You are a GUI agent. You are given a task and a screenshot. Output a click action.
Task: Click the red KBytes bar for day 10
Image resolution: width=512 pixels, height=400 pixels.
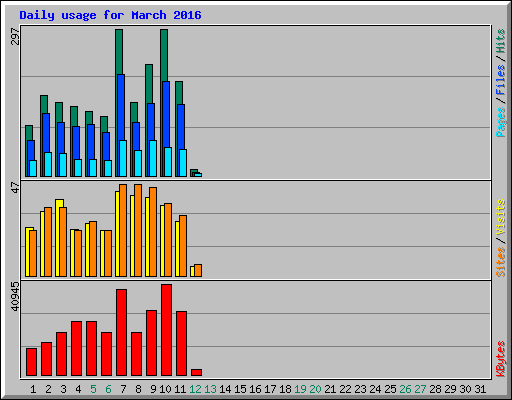166,330
